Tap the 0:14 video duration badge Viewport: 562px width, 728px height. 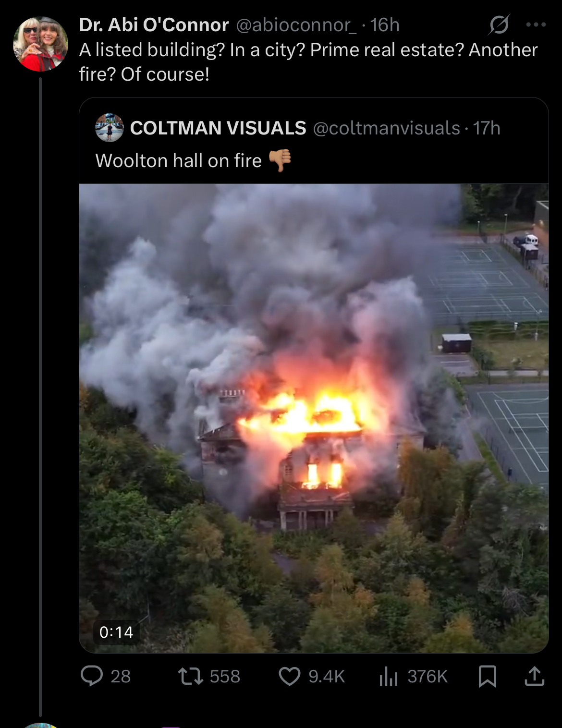(x=116, y=632)
